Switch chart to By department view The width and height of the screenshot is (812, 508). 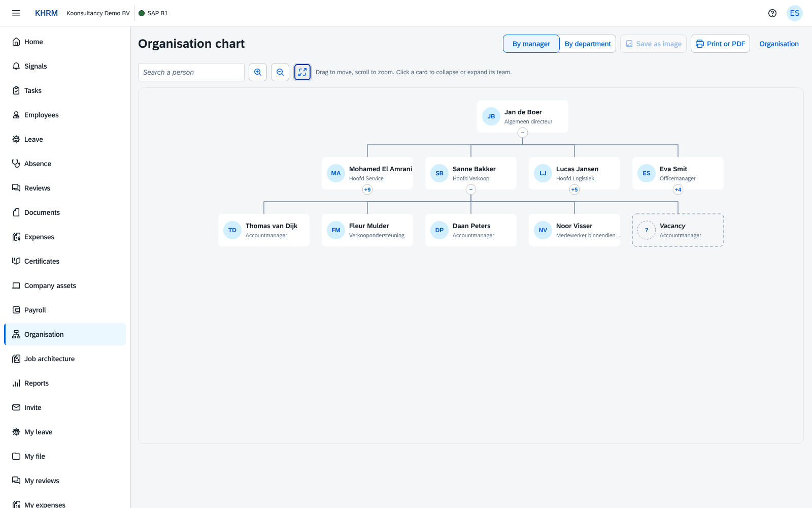click(x=588, y=44)
